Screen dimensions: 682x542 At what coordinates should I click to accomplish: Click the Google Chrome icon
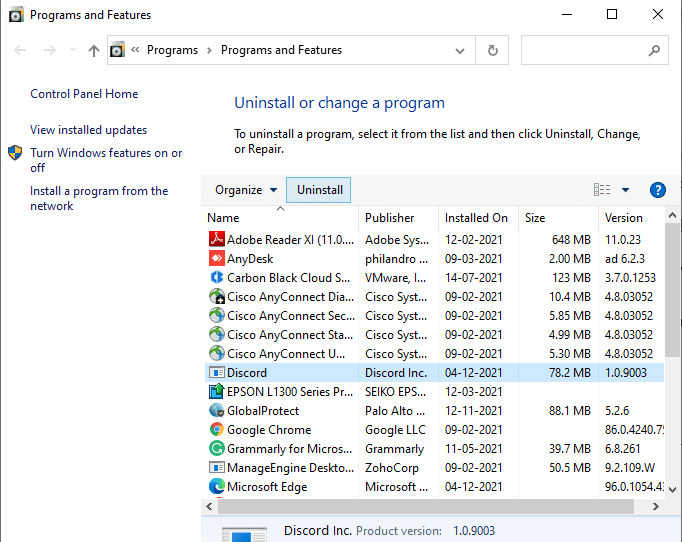coord(217,430)
